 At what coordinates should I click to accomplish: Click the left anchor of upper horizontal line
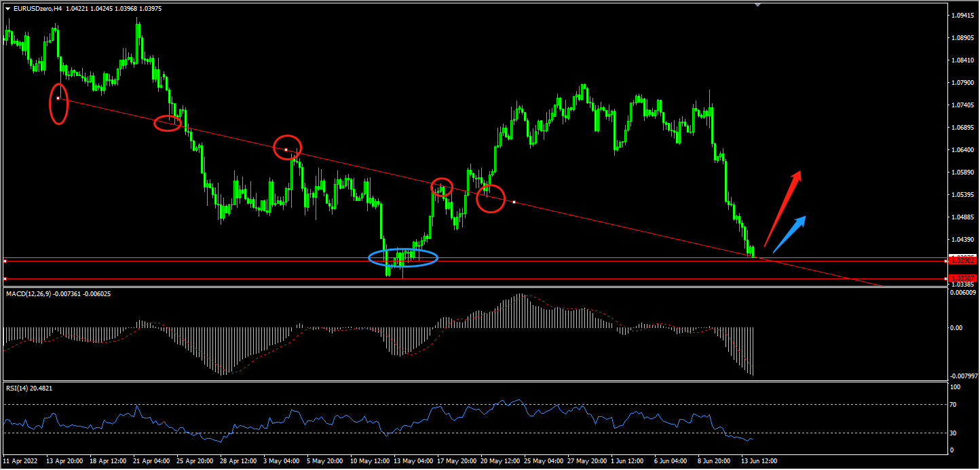pos(5,261)
